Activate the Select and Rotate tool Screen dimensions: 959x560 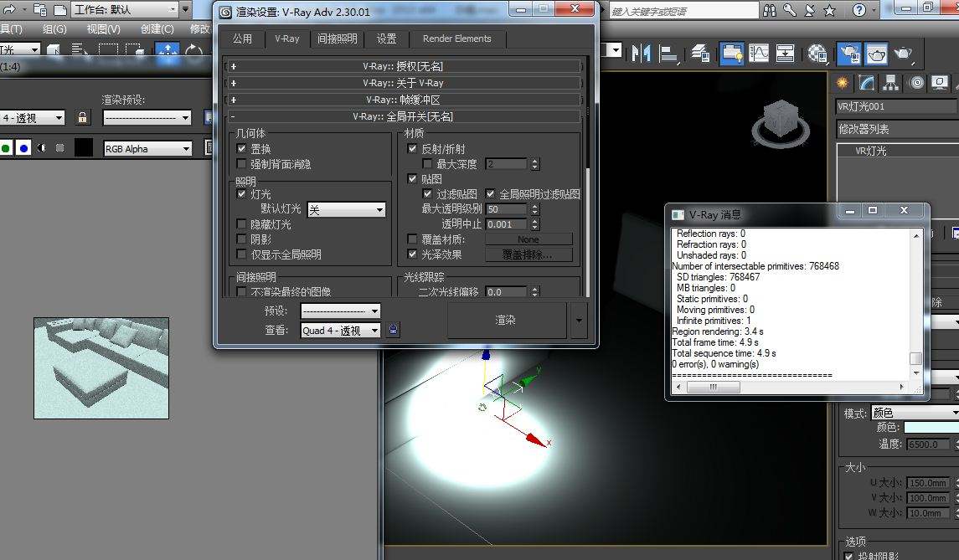193,51
